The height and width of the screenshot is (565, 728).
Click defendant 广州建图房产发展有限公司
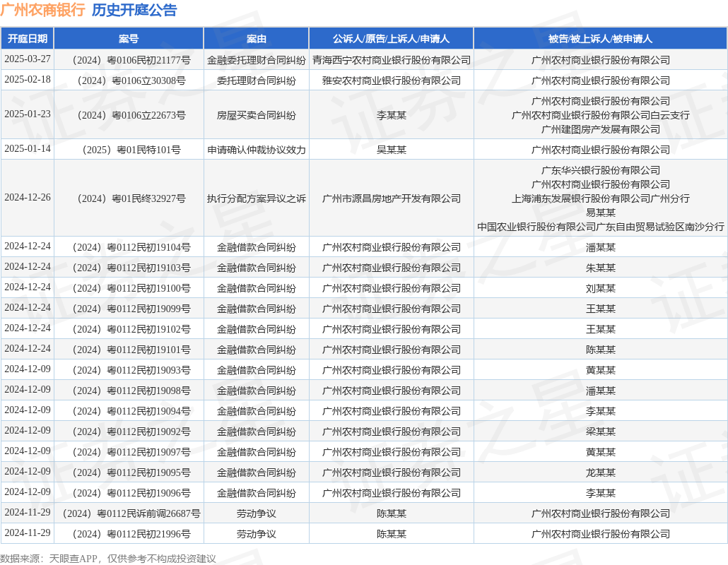600,129
